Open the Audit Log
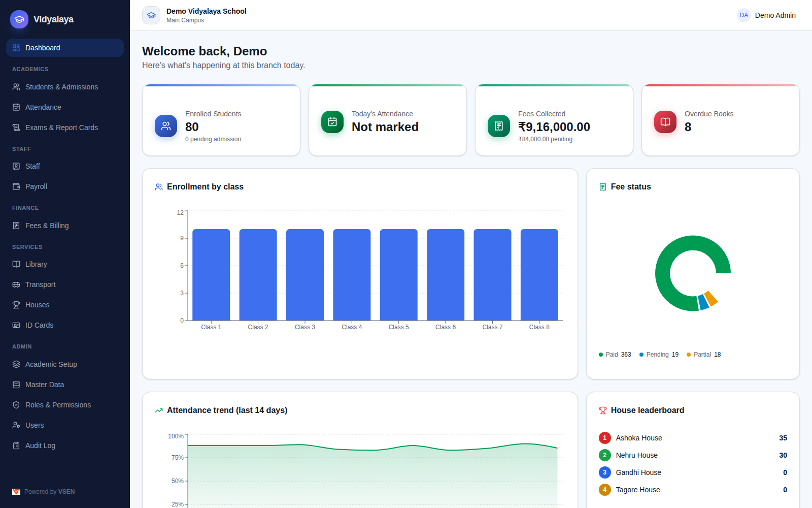Screen dimensions: 812x508 65,446
